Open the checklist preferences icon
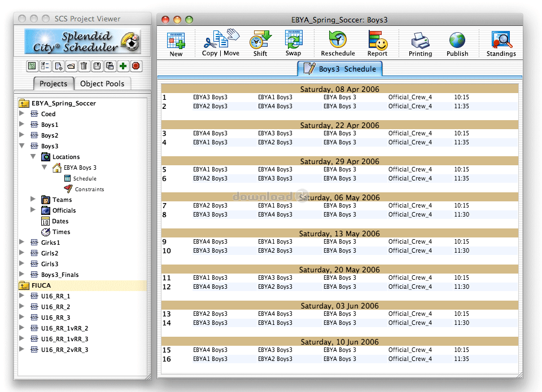Screen dimensions: 542x392 pos(45,66)
